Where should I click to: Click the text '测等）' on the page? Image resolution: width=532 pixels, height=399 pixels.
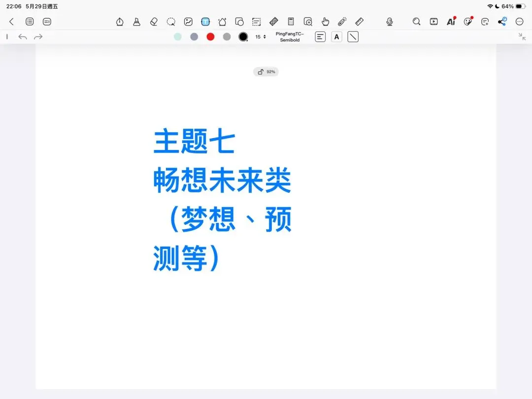click(x=186, y=258)
